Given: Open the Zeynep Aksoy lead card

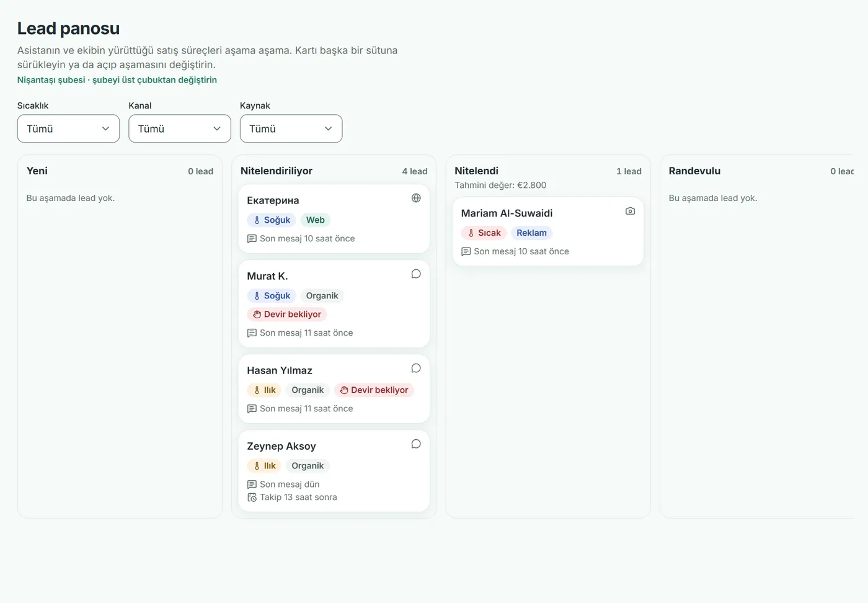Looking at the screenshot, I should (x=334, y=471).
